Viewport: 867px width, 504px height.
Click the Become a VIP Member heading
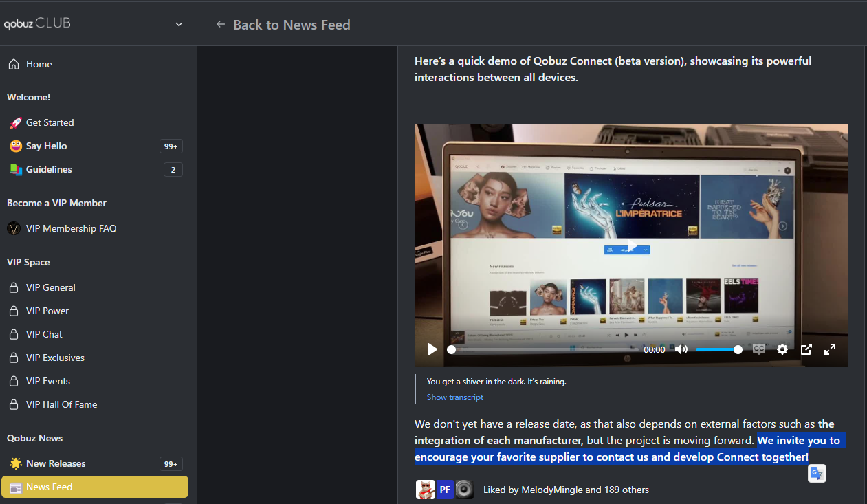(x=56, y=203)
